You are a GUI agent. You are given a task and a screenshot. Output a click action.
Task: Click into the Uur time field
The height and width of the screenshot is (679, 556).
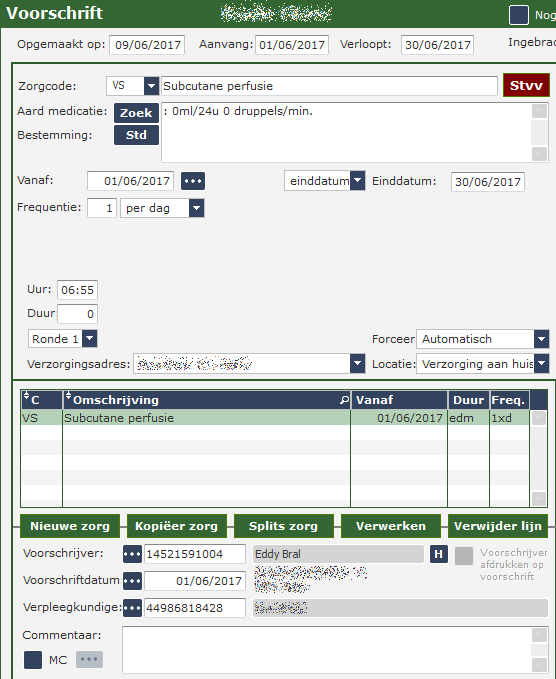click(x=78, y=290)
